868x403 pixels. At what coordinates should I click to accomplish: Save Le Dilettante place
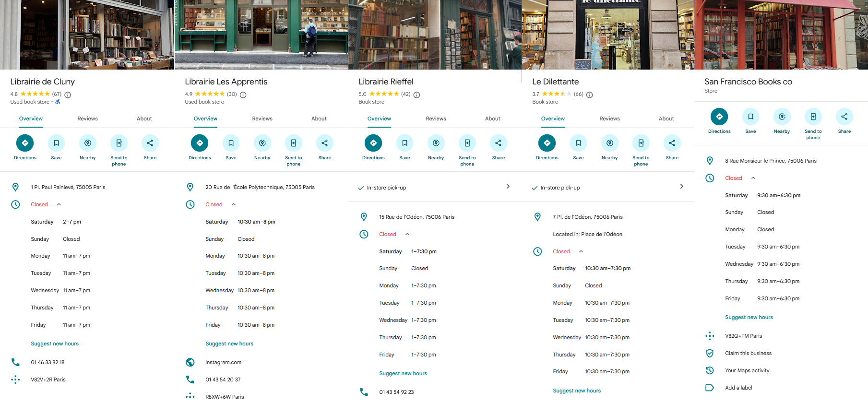click(578, 143)
